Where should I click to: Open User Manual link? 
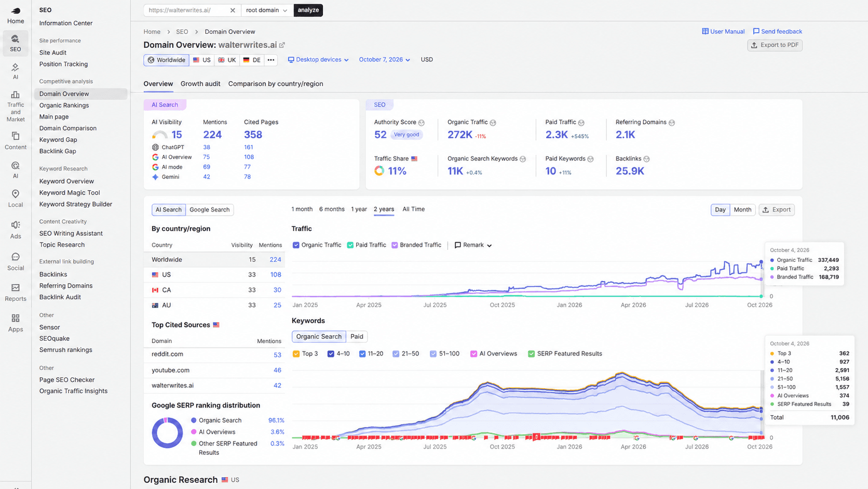pos(723,32)
